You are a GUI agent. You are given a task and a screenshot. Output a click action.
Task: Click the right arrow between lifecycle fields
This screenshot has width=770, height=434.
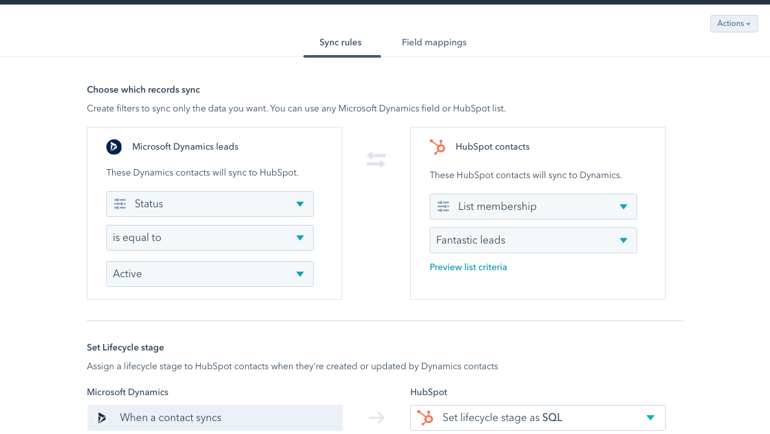tap(376, 418)
